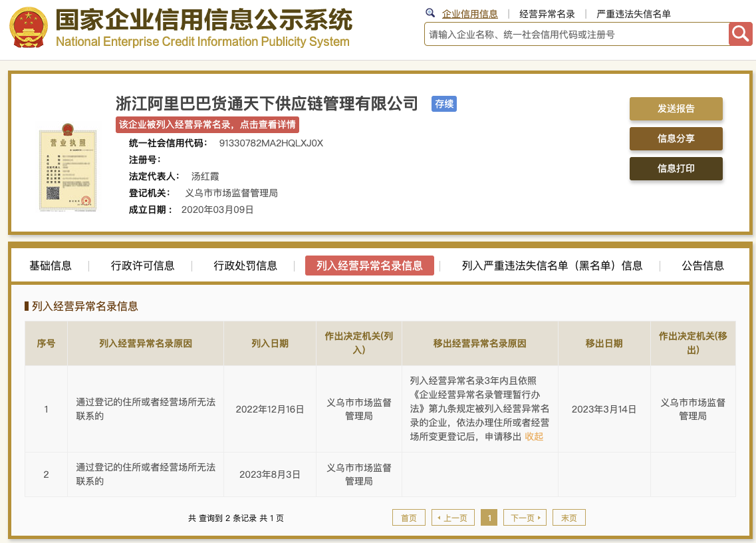
Task: Click row 2 decision authority cell
Action: point(358,474)
